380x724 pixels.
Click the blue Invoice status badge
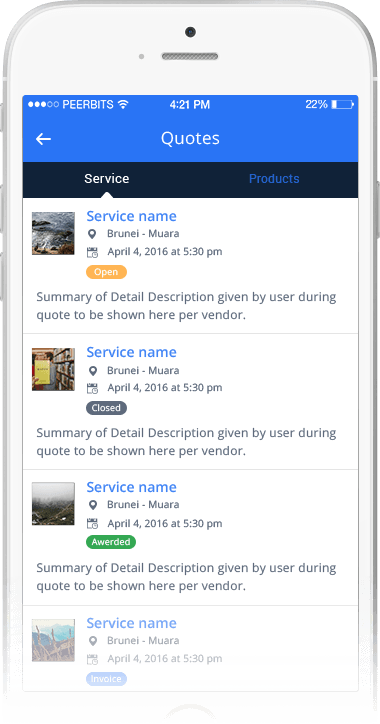pos(106,679)
